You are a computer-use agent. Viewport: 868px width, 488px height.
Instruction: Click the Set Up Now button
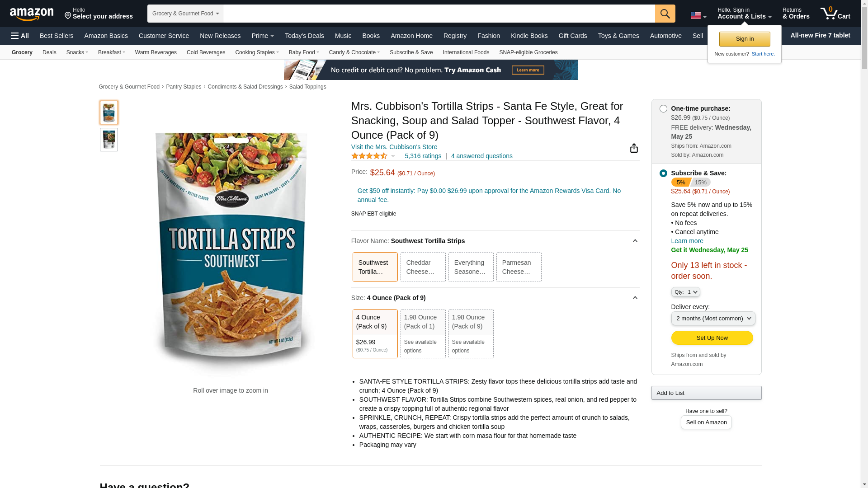tap(712, 338)
